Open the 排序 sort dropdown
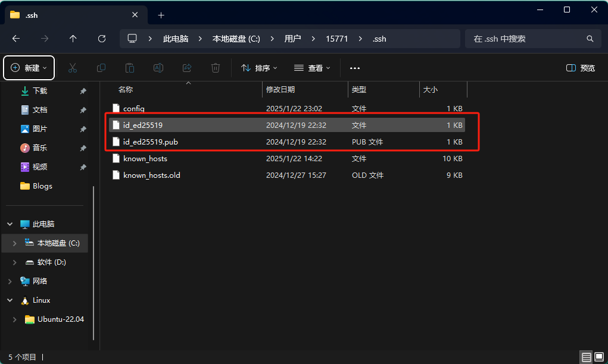Image resolution: width=608 pixels, height=364 pixels. pyautogui.click(x=259, y=68)
